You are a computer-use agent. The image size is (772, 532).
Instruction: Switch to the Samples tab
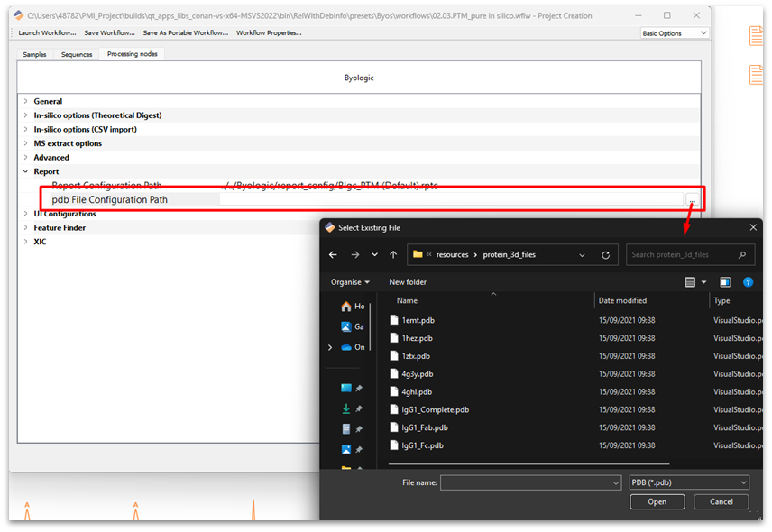[34, 54]
